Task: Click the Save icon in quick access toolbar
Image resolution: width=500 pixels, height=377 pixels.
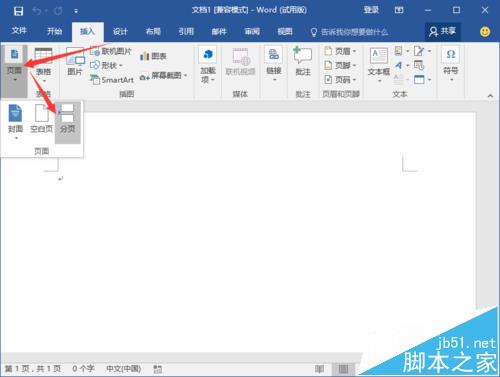Action: 18,11
